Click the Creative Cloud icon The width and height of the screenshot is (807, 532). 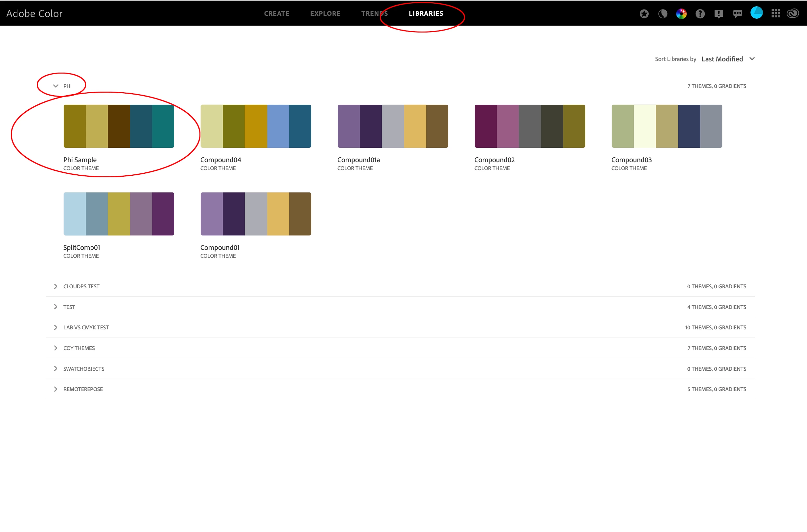pos(793,13)
